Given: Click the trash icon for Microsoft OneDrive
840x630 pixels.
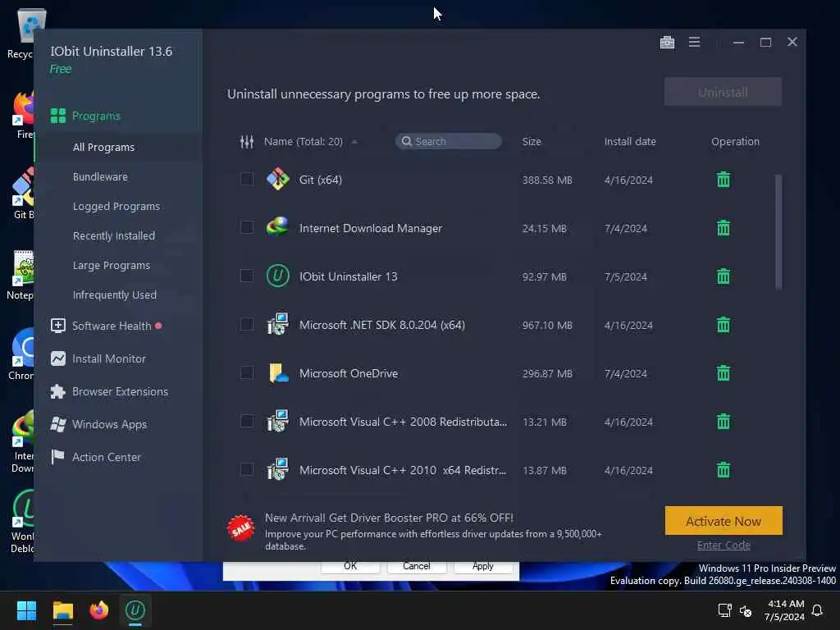Looking at the screenshot, I should tap(724, 373).
